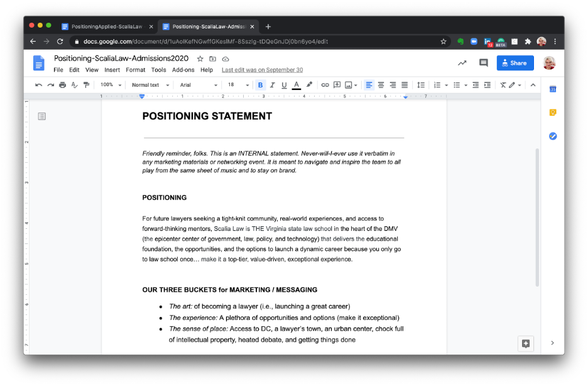The height and width of the screenshot is (386, 588).
Task: Open numbered list style dropdown arrow
Action: [446, 85]
